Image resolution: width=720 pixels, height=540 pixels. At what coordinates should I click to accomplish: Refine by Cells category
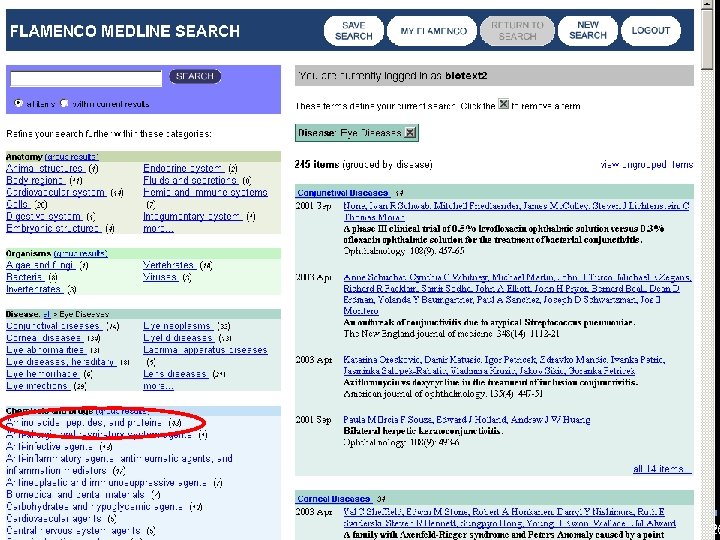[x=18, y=204]
